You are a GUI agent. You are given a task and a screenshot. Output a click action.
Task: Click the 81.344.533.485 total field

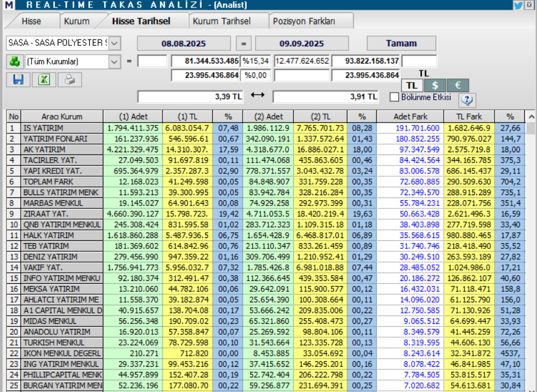206,61
